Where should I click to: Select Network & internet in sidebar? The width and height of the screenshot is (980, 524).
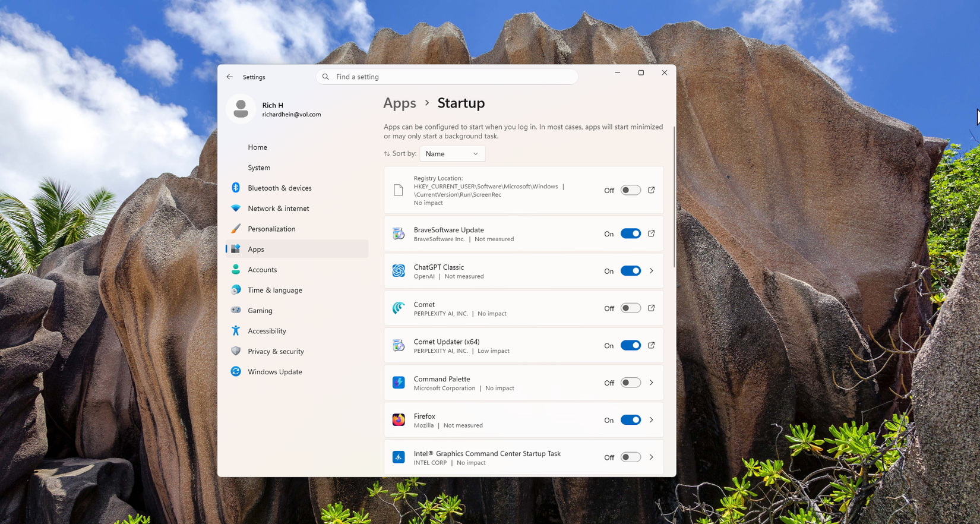[x=297, y=209]
